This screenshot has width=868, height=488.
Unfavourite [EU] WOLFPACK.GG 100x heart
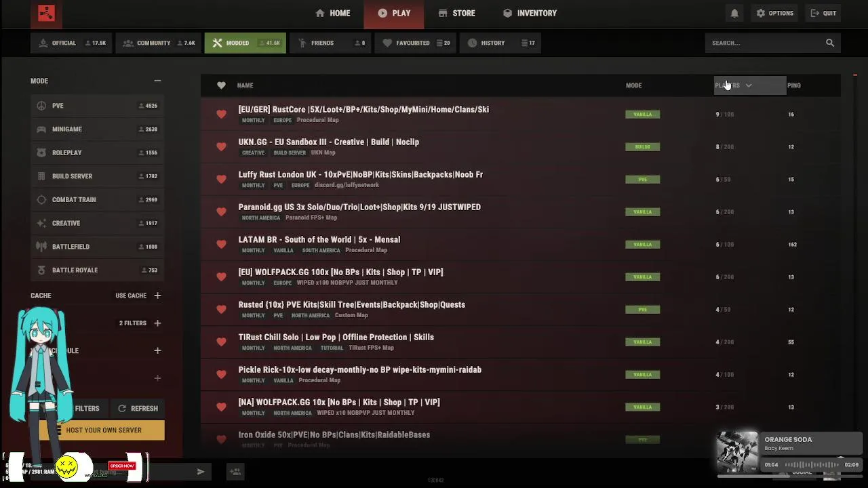(221, 277)
